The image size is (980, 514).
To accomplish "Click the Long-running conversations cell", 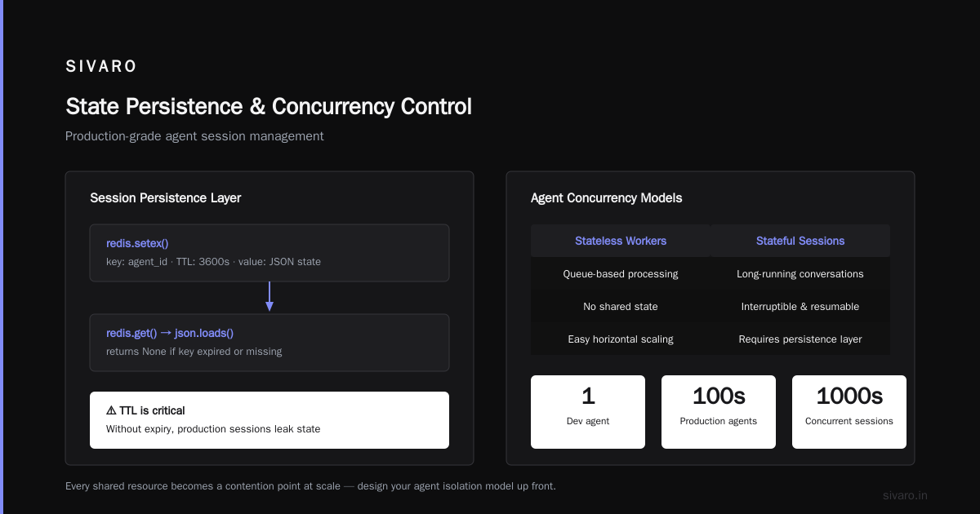I will tap(800, 273).
